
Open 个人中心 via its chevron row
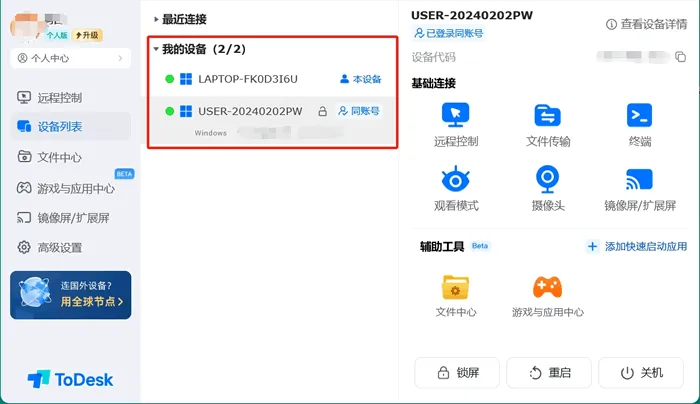[71, 58]
